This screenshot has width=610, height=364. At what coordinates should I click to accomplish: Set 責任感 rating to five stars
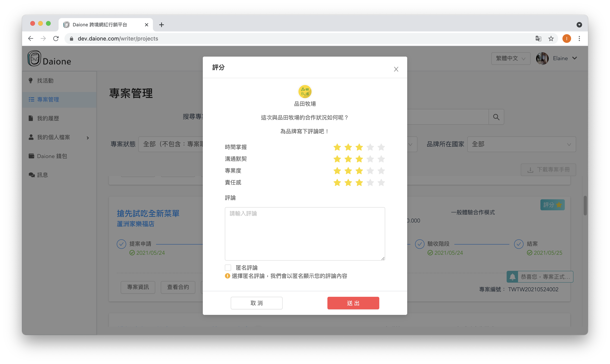(x=381, y=182)
